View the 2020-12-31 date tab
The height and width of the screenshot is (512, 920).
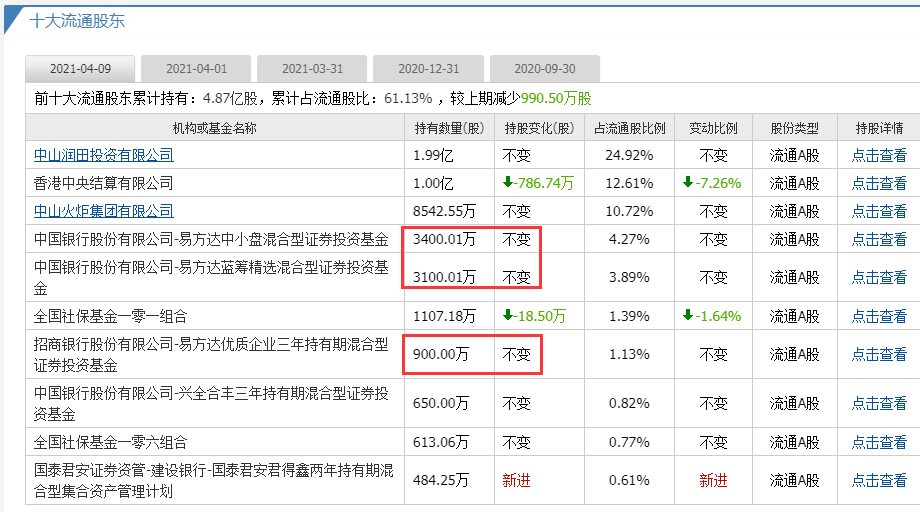tap(428, 69)
